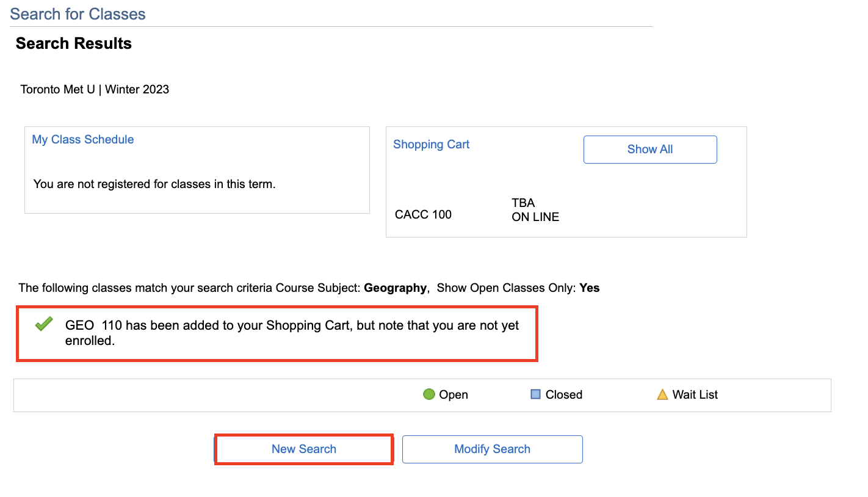Click the GEO 110 added confirmation message
The height and width of the screenshot is (497, 868).
(x=292, y=333)
